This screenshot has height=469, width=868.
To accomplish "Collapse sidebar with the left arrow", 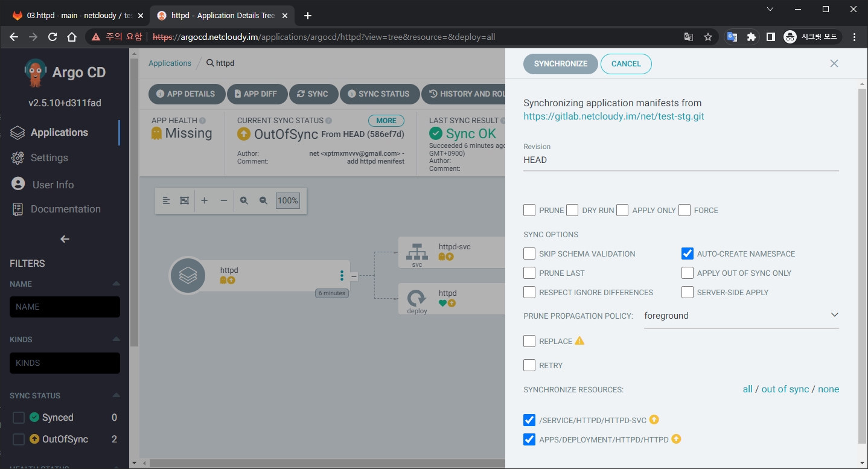I will (65, 239).
